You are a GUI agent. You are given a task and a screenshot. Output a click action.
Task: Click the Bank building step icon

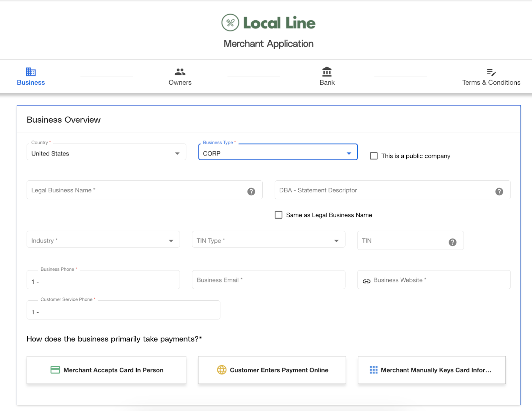point(327,72)
